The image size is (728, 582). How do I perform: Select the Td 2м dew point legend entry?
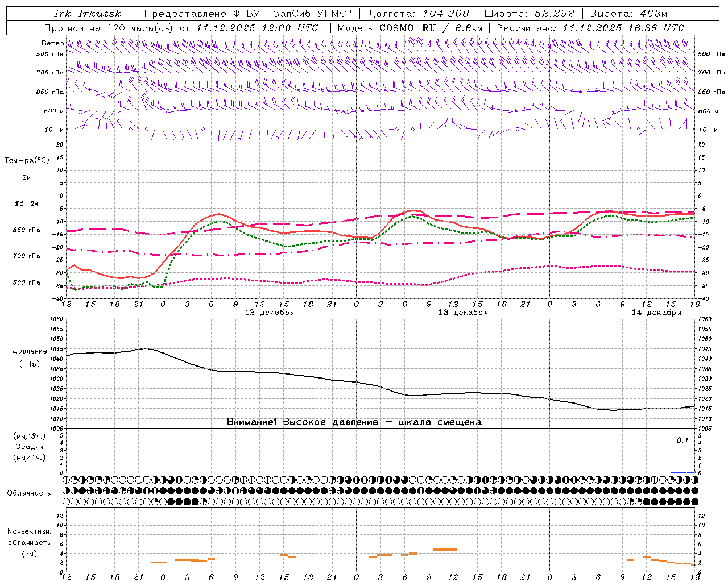click(26, 203)
